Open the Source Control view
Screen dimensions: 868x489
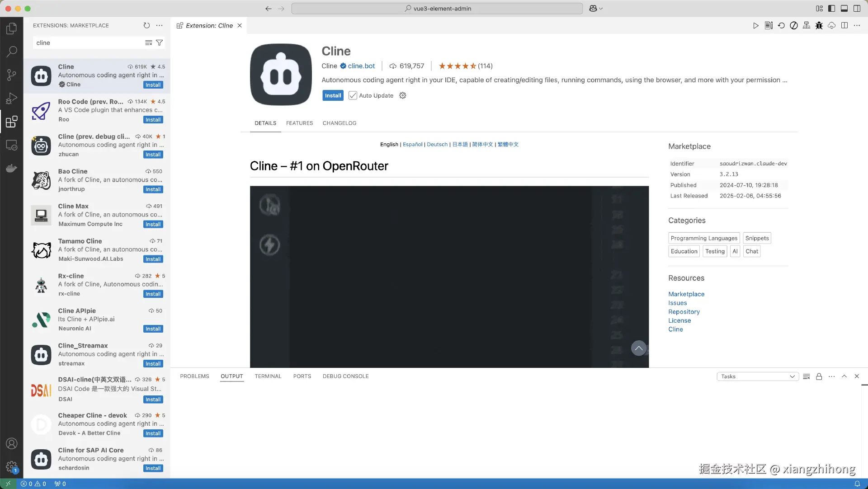pyautogui.click(x=12, y=75)
